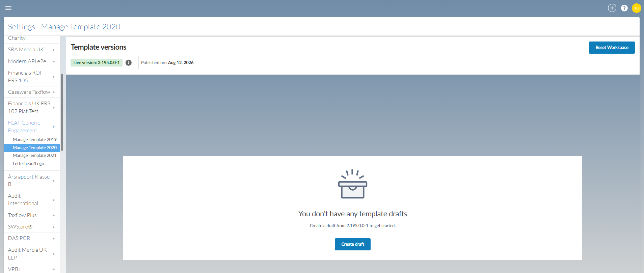Click "You don't have any template drafts" text

click(x=353, y=214)
